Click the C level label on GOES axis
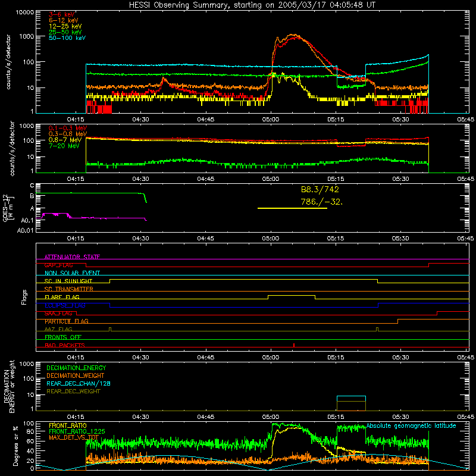This screenshot has width=476, height=476. (32, 186)
